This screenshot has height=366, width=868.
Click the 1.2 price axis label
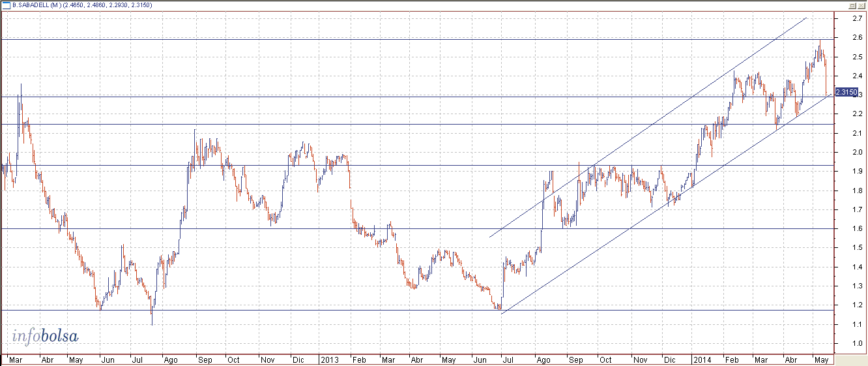point(858,305)
